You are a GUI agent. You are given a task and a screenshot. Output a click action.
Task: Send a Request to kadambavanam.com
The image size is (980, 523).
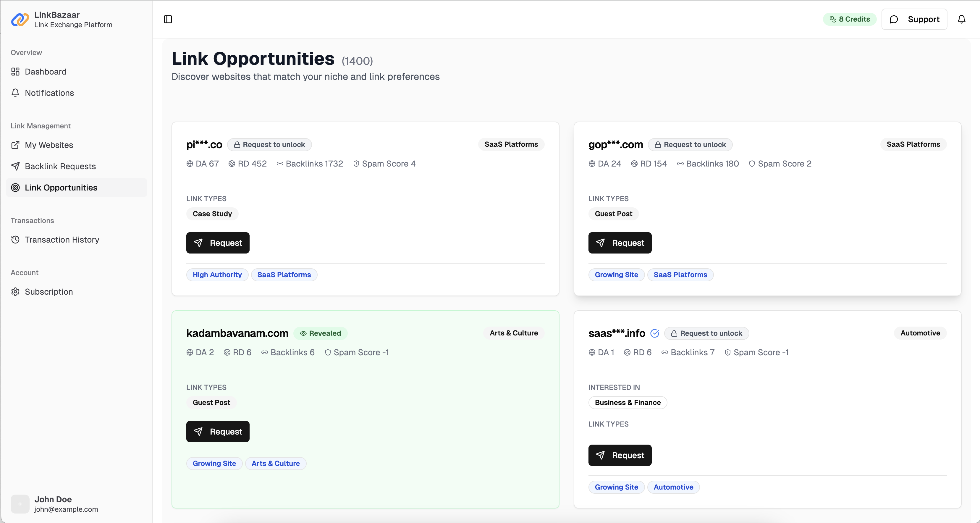218,431
